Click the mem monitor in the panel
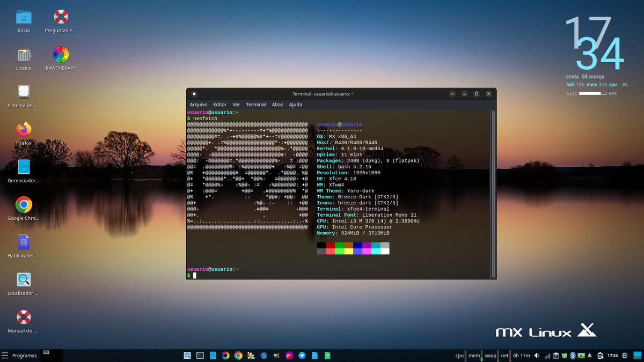 (475, 356)
